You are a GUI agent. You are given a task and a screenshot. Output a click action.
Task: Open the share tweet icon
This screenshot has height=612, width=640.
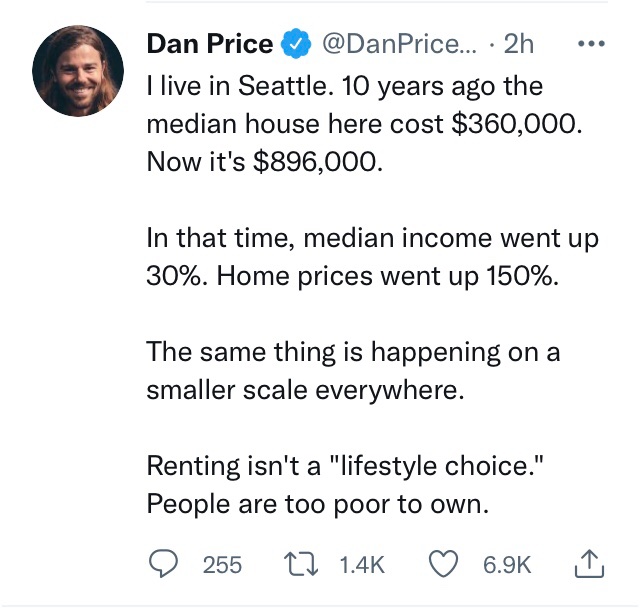tap(589, 565)
